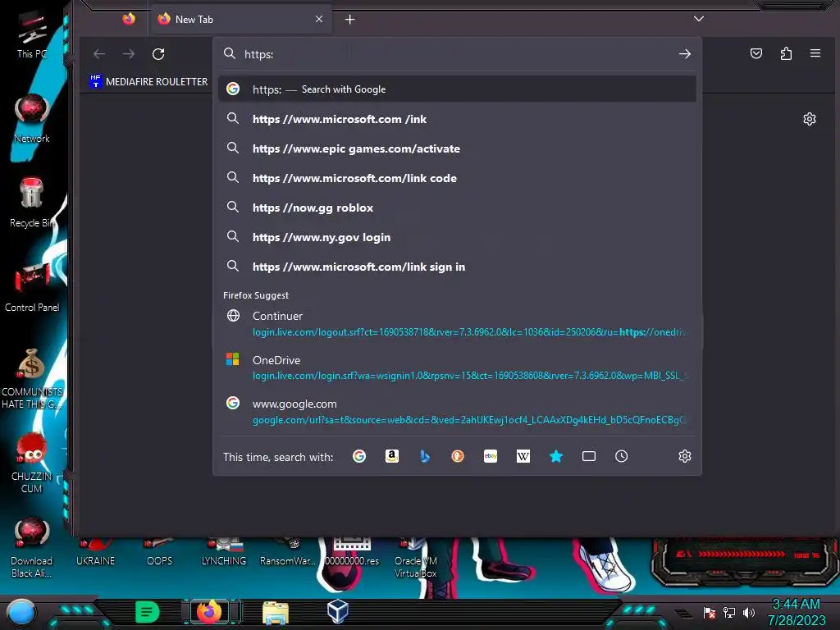840x630 pixels.
Task: Expand the list all tabs chevron
Action: 699,19
